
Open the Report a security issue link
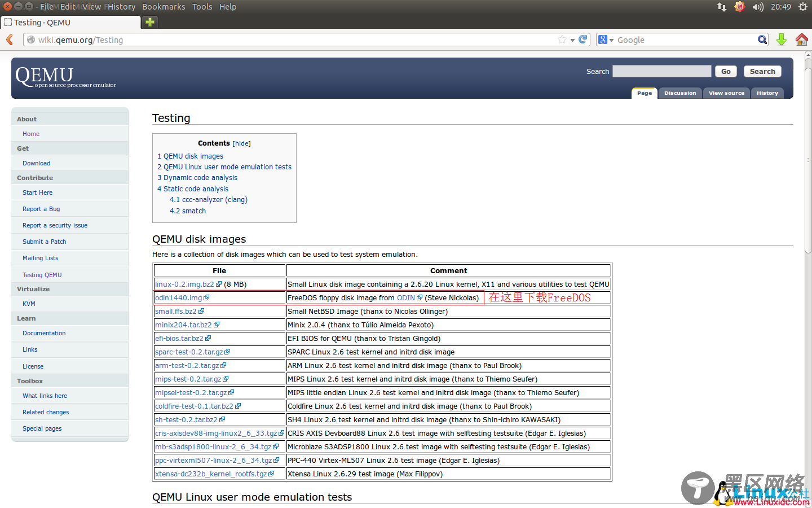(55, 225)
